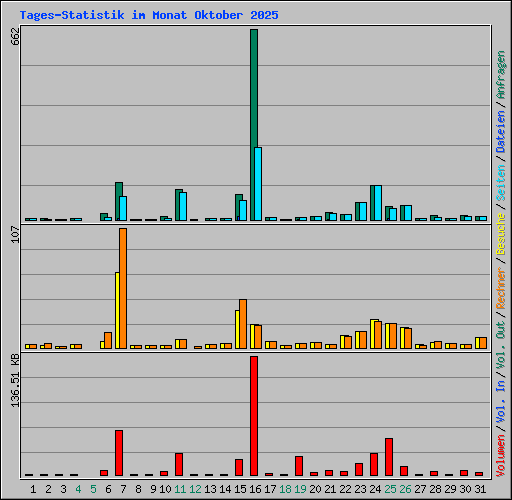Click the yellow visits bar on day 7
Screen dimensions: 512x500
pyautogui.click(x=117, y=310)
